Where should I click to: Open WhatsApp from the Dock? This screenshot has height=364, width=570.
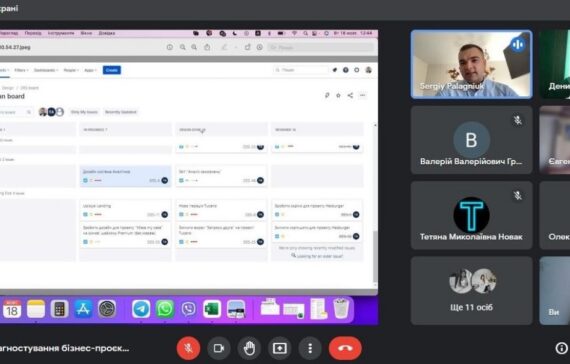click(165, 309)
